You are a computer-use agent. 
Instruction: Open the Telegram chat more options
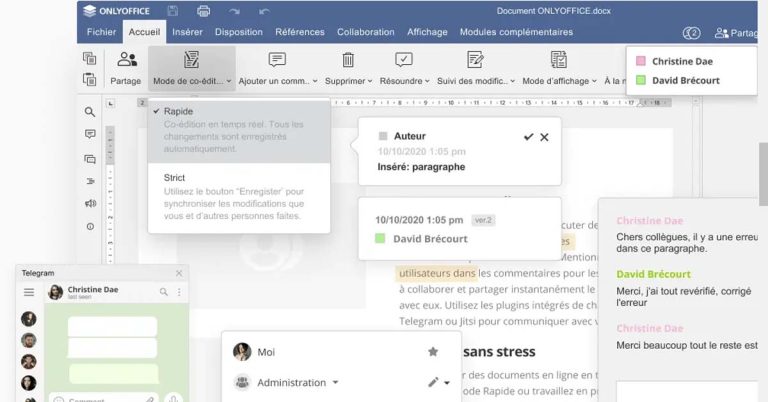(179, 292)
